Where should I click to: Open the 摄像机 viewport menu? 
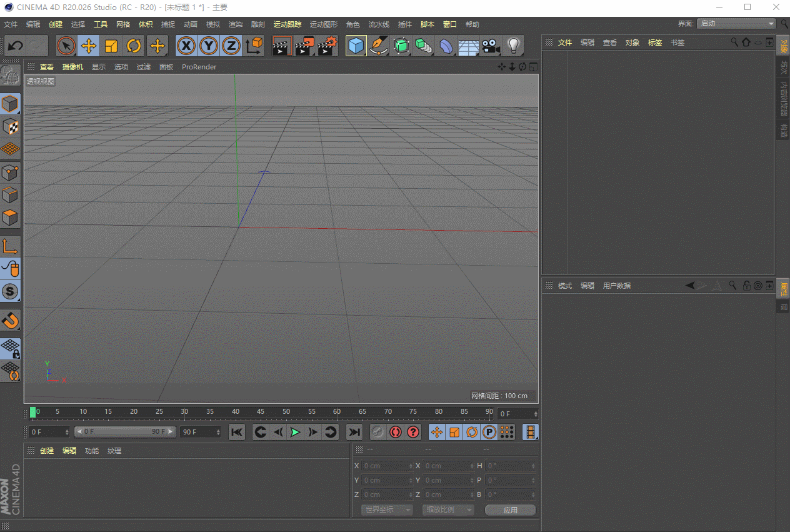pyautogui.click(x=72, y=67)
